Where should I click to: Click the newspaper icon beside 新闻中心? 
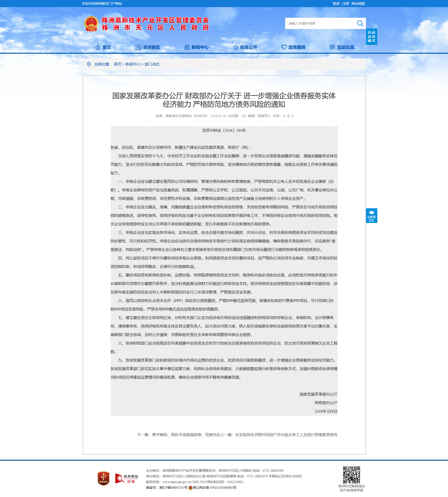coord(187,47)
